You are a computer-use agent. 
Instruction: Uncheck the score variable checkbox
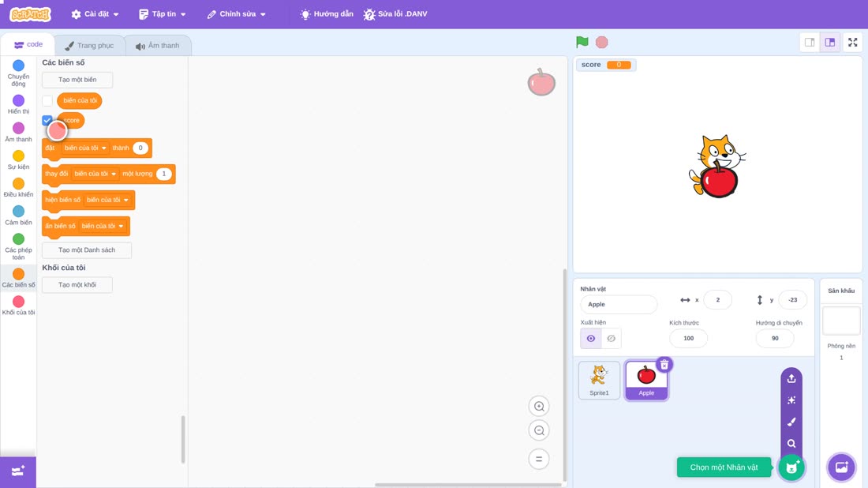(x=47, y=120)
